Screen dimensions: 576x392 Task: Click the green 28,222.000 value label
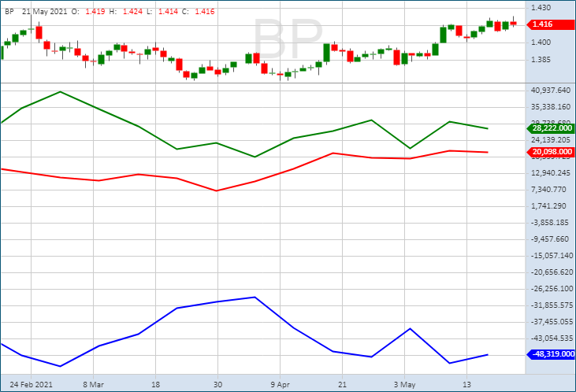pyautogui.click(x=550, y=128)
